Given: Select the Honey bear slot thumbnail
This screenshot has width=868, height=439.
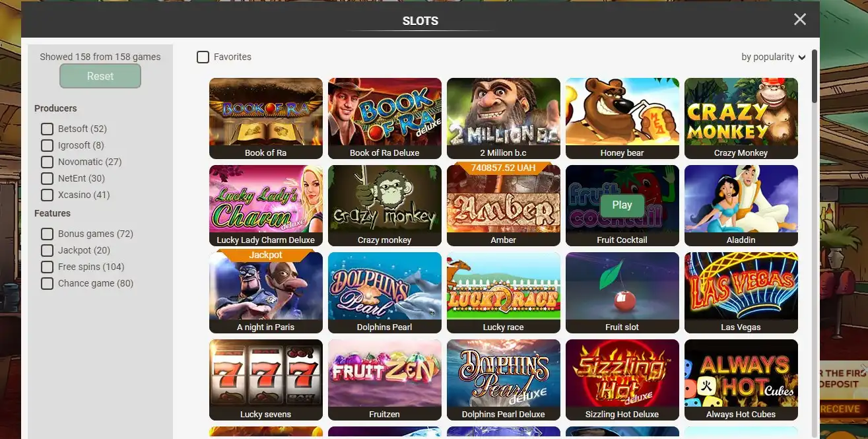Looking at the screenshot, I should pyautogui.click(x=622, y=118).
